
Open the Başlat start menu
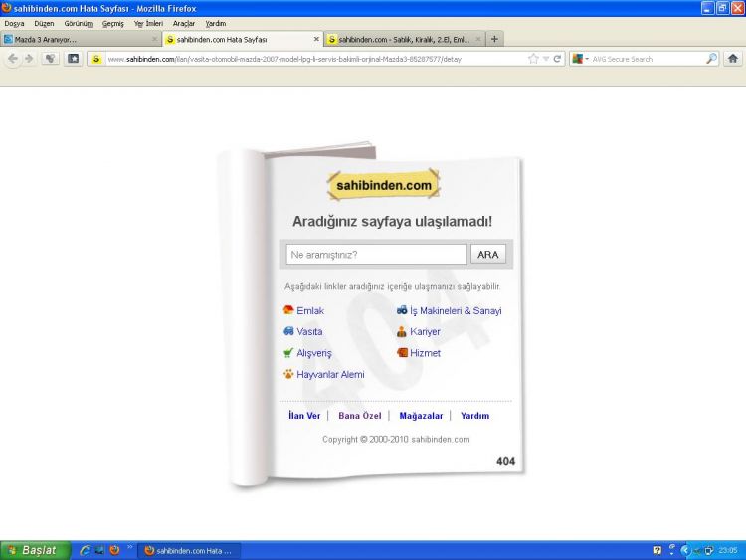pyautogui.click(x=35, y=550)
